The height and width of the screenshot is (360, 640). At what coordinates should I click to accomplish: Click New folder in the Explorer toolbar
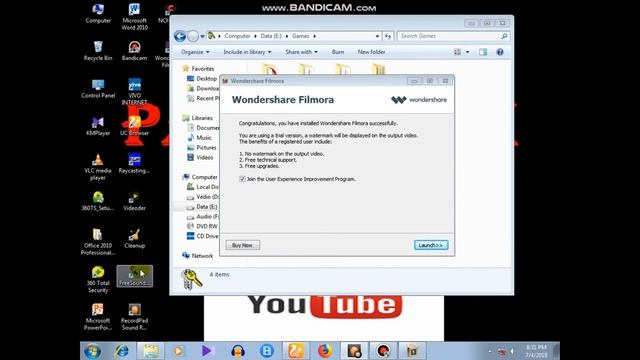pos(371,52)
